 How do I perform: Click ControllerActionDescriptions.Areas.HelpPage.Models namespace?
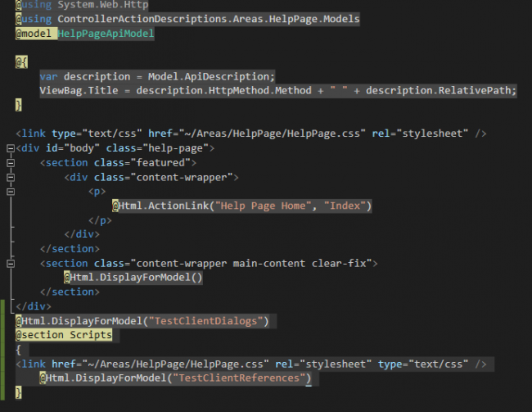coord(209,19)
